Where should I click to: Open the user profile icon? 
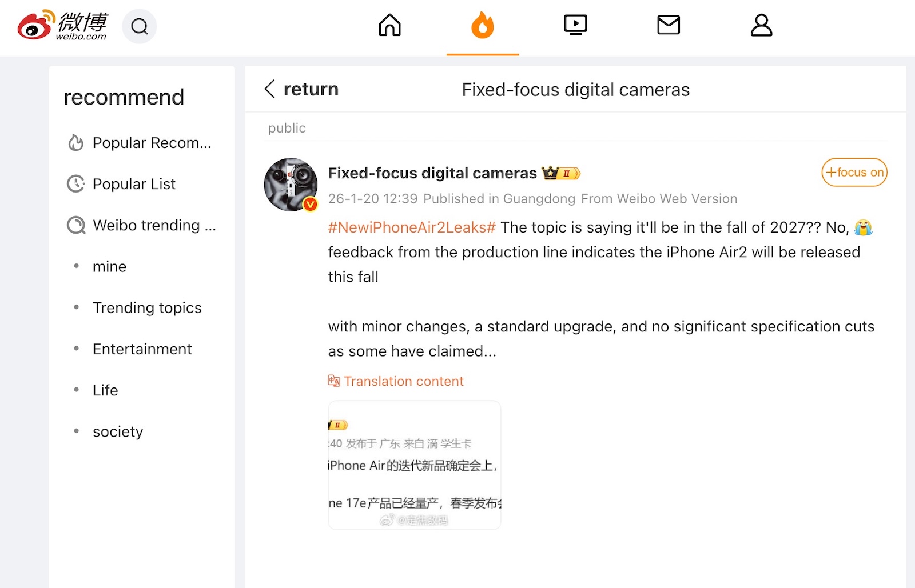click(761, 25)
